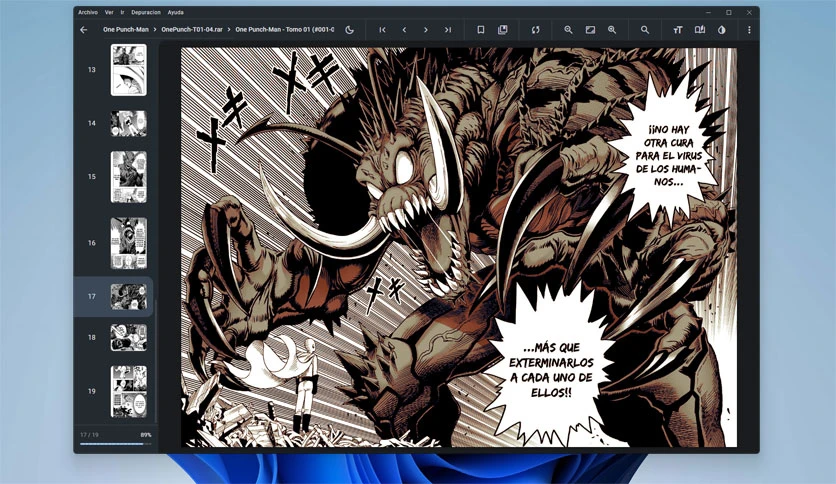
Task: Jump to the last page
Action: [x=448, y=30]
